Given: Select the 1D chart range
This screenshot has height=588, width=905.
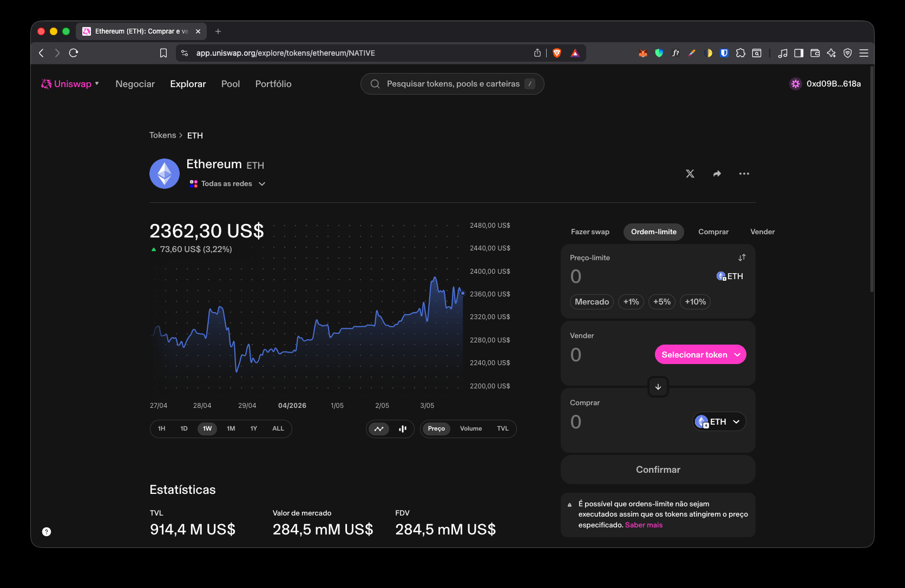Looking at the screenshot, I should [x=184, y=429].
